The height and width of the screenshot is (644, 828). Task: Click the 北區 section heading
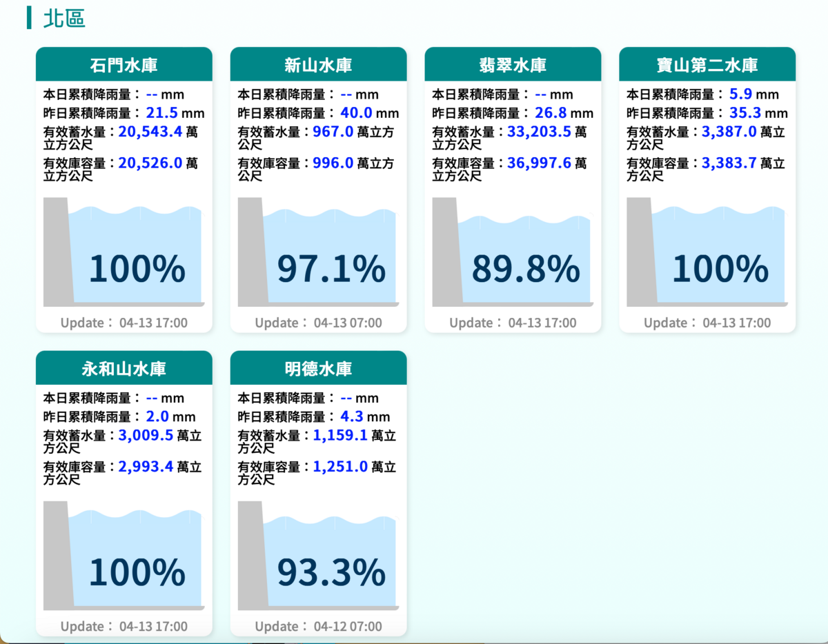pyautogui.click(x=64, y=18)
